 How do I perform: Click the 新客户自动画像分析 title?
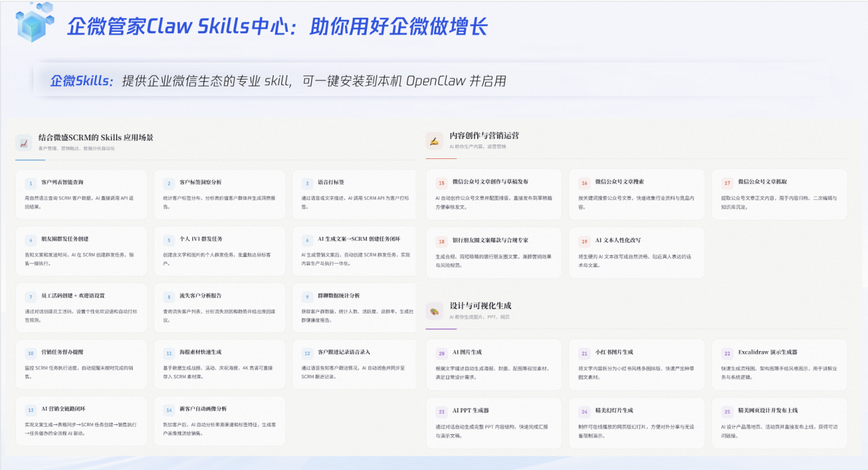pyautogui.click(x=203, y=409)
